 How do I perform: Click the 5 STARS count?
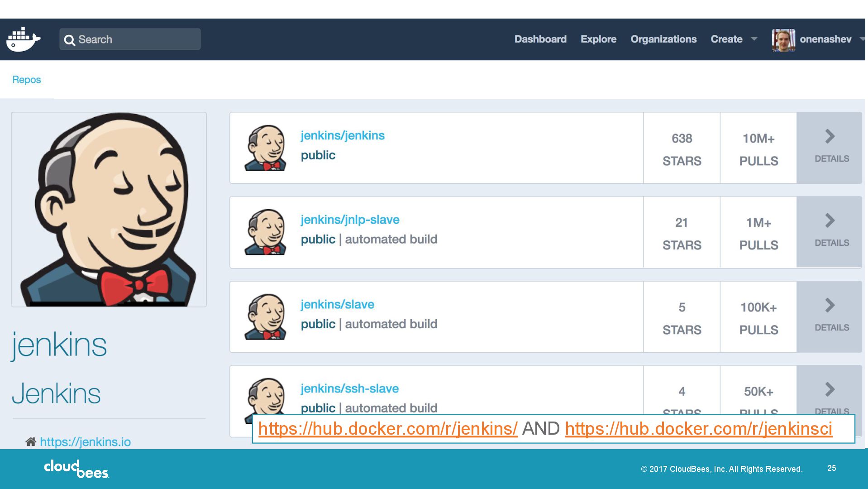tap(682, 318)
